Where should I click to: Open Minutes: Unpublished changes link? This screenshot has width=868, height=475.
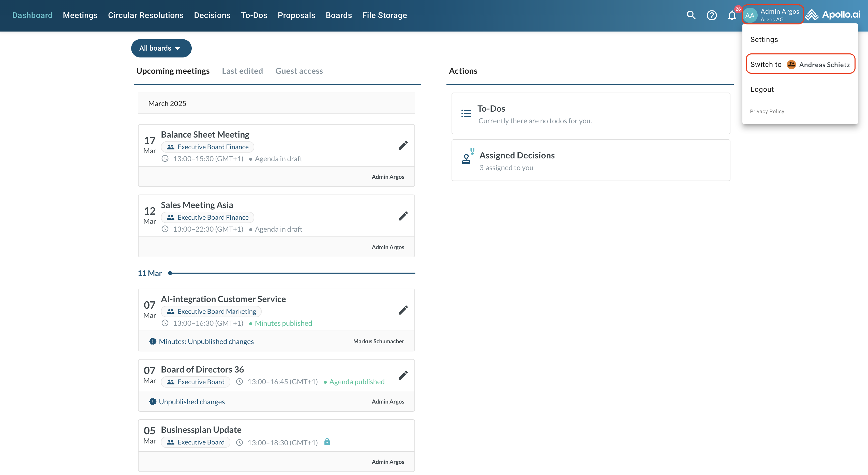tap(206, 342)
